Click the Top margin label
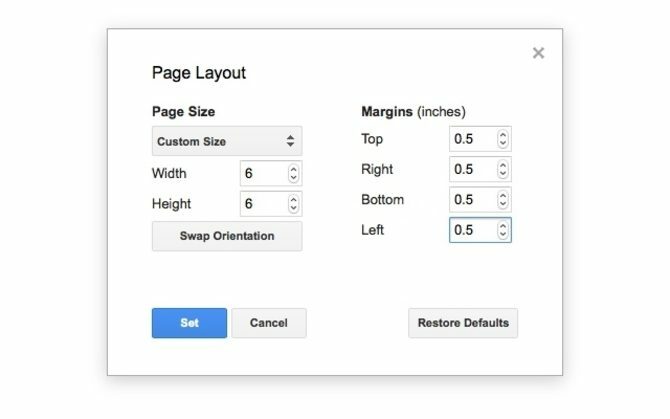This screenshot has width=670, height=419. (x=372, y=139)
